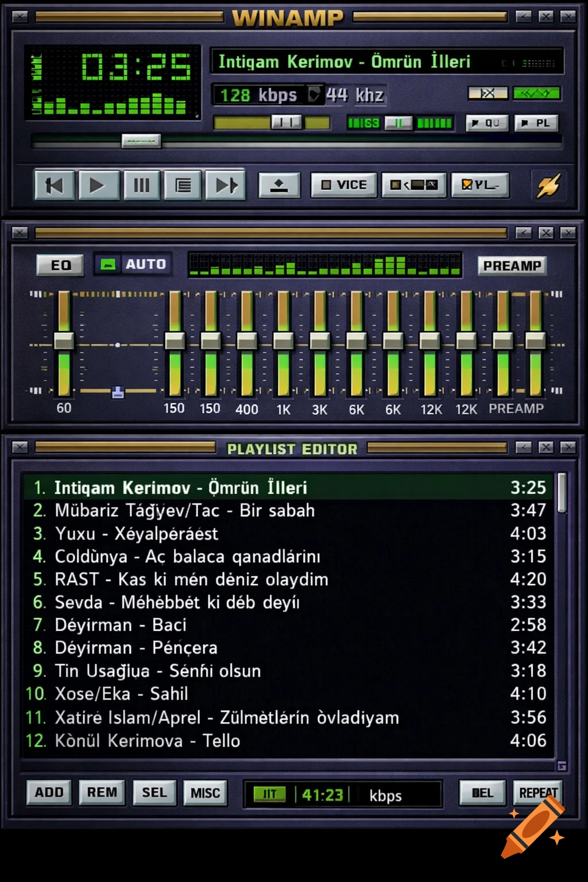
Task: Click the Winamp lightning bolt logo
Action: click(548, 185)
